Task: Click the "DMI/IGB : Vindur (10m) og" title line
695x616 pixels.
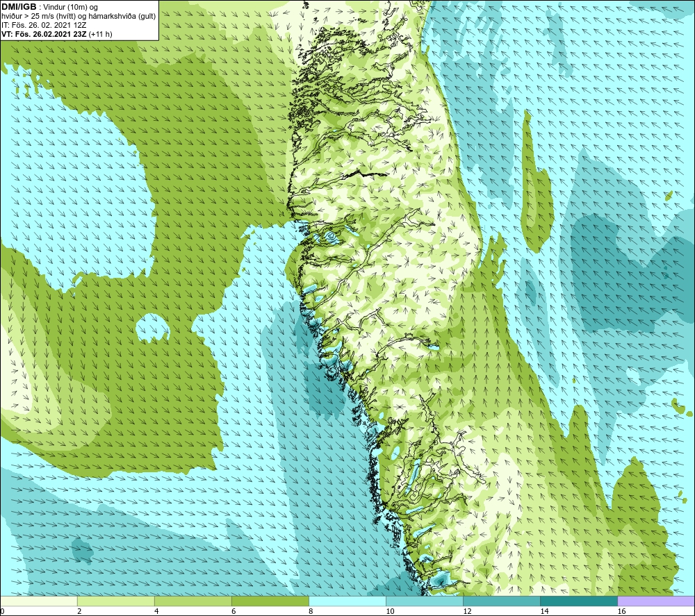Action: pyautogui.click(x=49, y=7)
